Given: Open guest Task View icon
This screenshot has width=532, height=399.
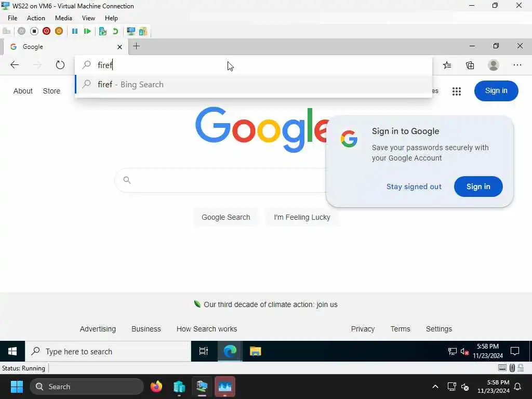Looking at the screenshot, I should [x=203, y=351].
